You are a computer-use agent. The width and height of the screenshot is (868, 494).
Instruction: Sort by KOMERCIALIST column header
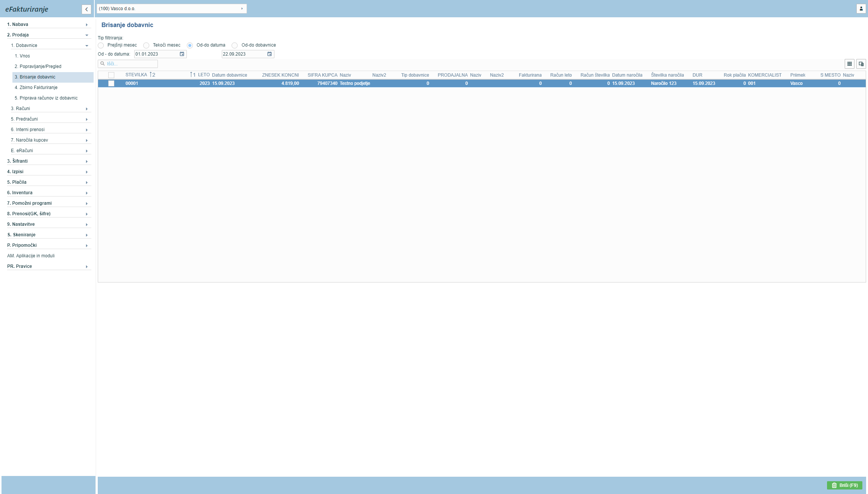pyautogui.click(x=765, y=75)
